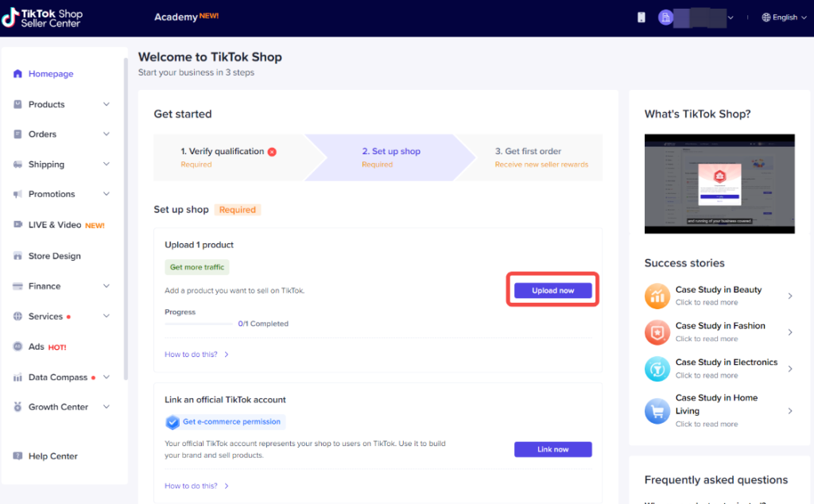Image resolution: width=814 pixels, height=504 pixels.
Task: Open How to do this under Upload product
Action: (197, 355)
